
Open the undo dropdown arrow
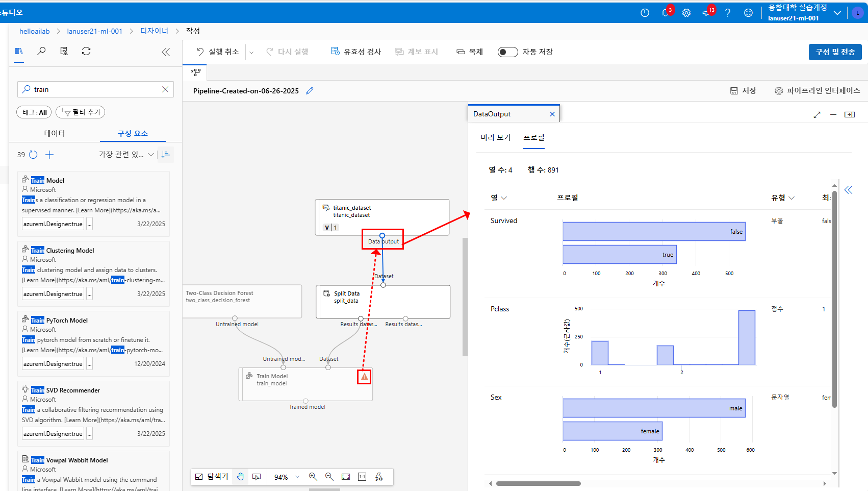[251, 52]
